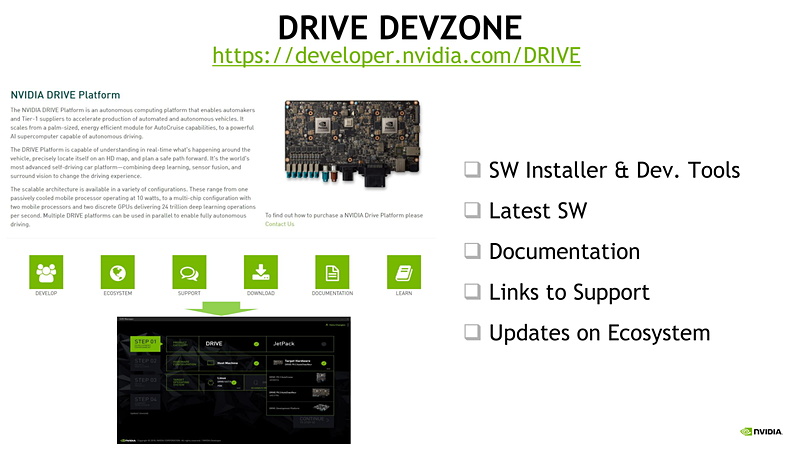Click the second hardware board option in list
Screen dimensions: 800x450
tap(300, 394)
